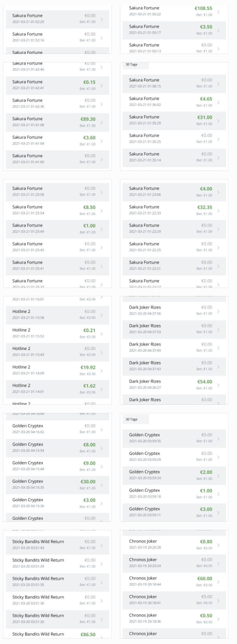
Task: Open details arrow for Hotline 2 €19.92
Action: [101, 371]
